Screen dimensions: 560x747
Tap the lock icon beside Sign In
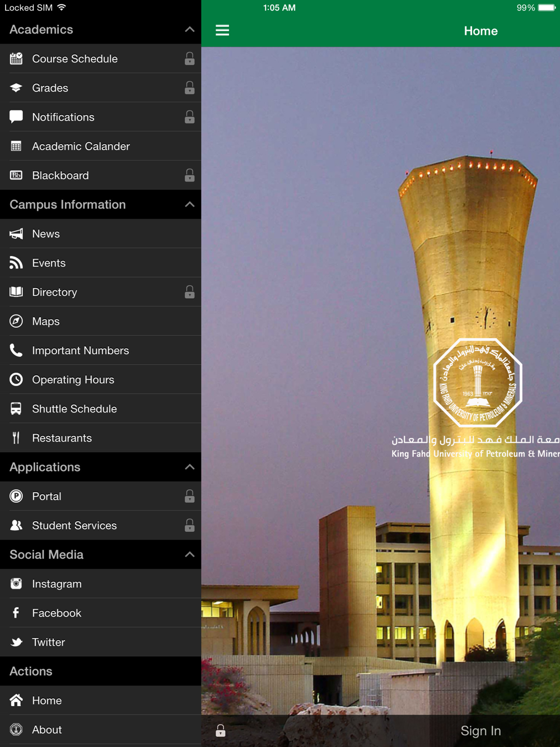coord(221,730)
